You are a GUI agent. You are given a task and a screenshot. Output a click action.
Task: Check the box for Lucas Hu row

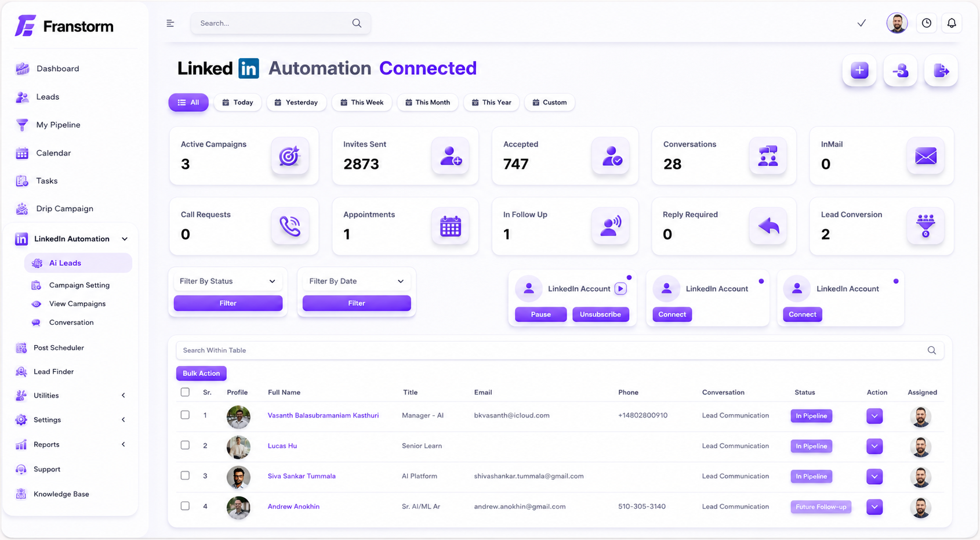click(185, 445)
